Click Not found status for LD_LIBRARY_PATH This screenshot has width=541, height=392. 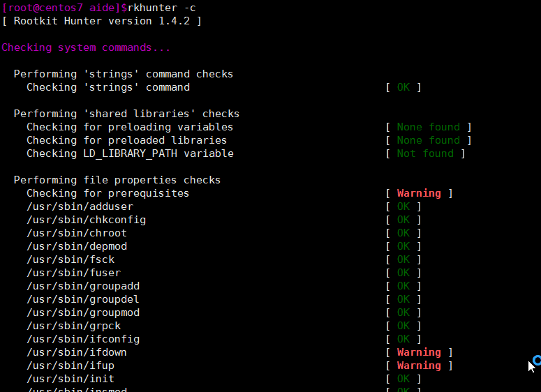tap(425, 153)
